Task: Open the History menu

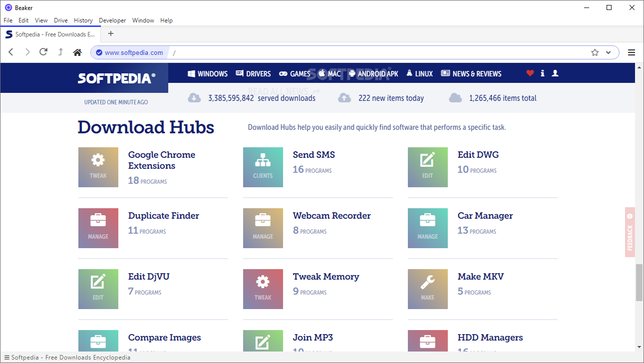Action: 83,20
